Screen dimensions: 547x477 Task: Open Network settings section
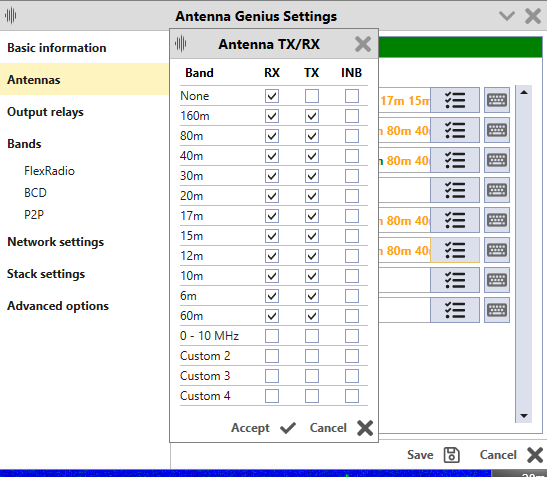point(55,242)
